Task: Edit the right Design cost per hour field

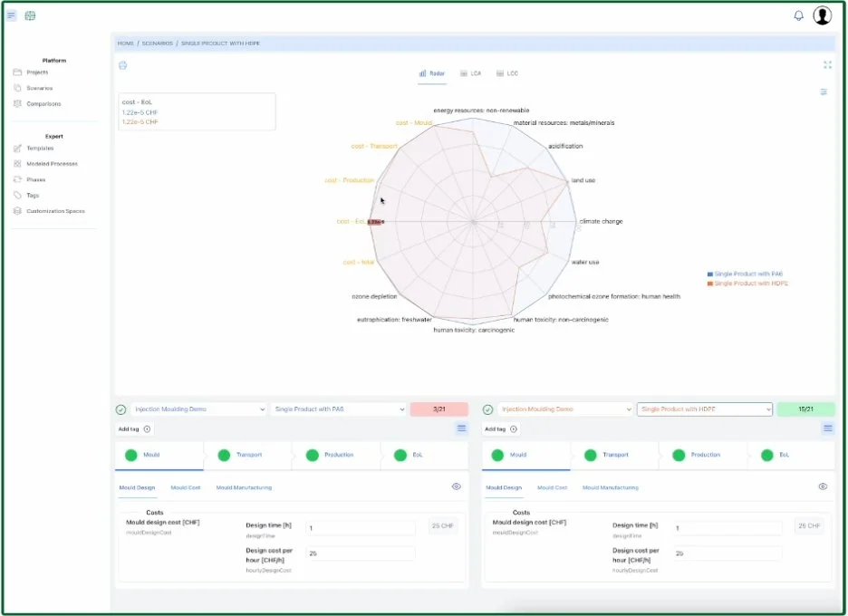Action: (728, 553)
